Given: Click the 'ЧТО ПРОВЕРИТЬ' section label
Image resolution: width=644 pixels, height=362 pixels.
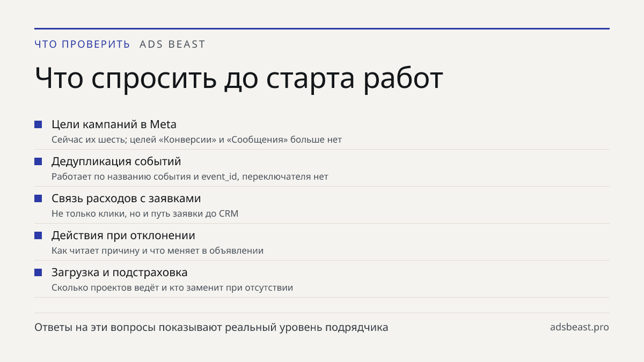Looking at the screenshot, I should pos(82,45).
